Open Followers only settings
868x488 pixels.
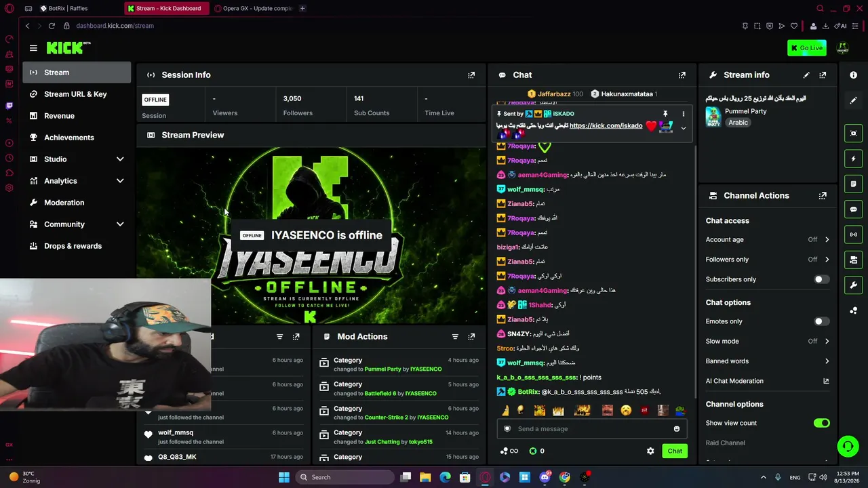768,260
